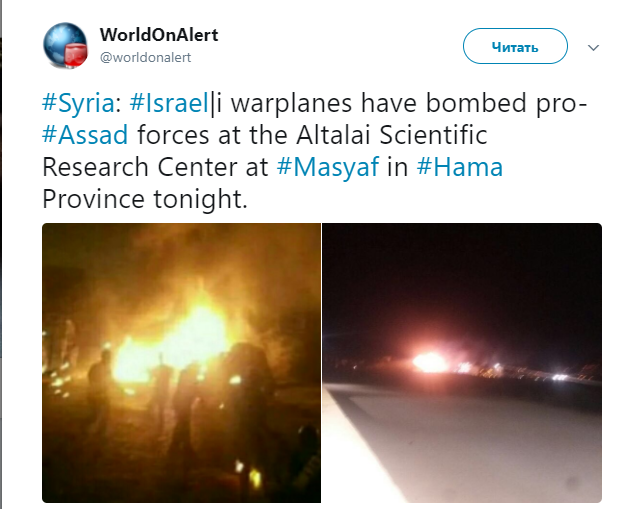This screenshot has width=634, height=509.
Task: Follow the account with the Читать button
Action: 515,46
